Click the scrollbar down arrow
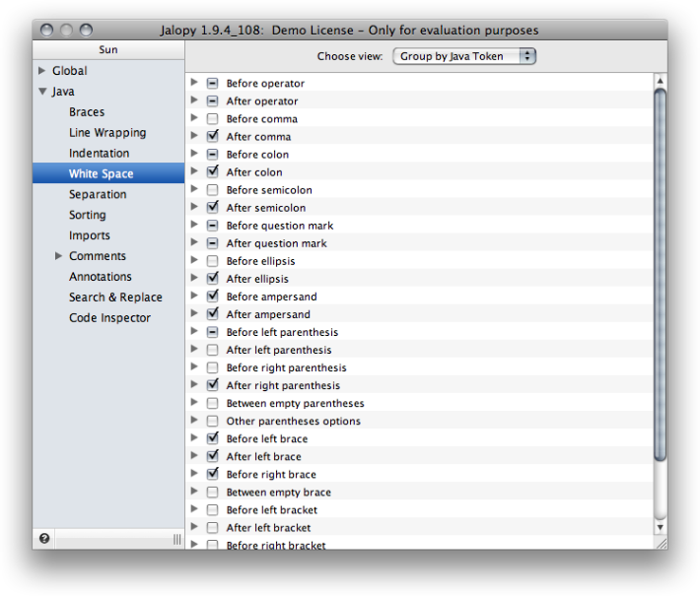Viewport: 700px width, 596px height. [661, 527]
